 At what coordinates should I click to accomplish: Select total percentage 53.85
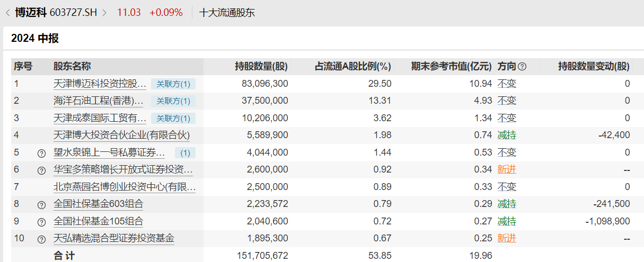click(x=380, y=256)
